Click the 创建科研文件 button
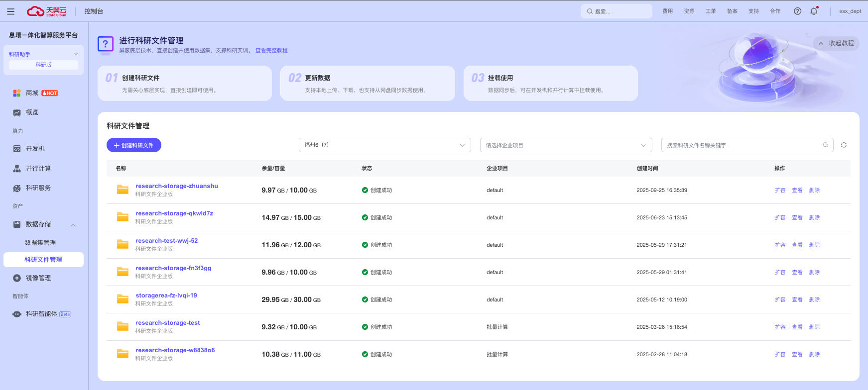Screen dimensions: 868x390 pyautogui.click(x=134, y=145)
